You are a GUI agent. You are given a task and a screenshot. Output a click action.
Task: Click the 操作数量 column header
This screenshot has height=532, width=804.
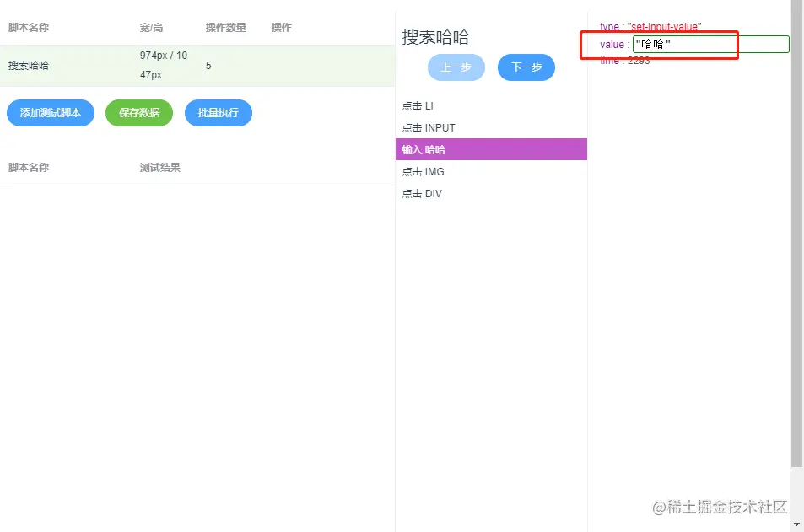[x=225, y=27]
